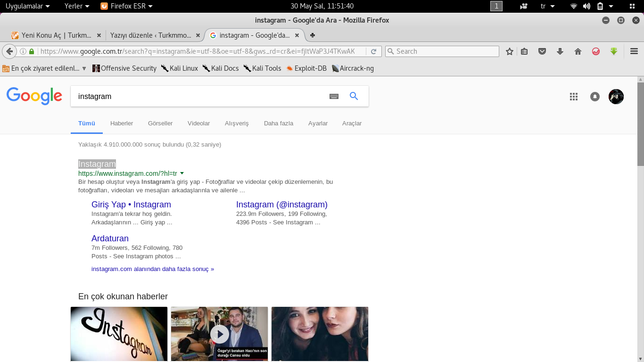
Task: Select the Haberler search tab
Action: pyautogui.click(x=122, y=123)
